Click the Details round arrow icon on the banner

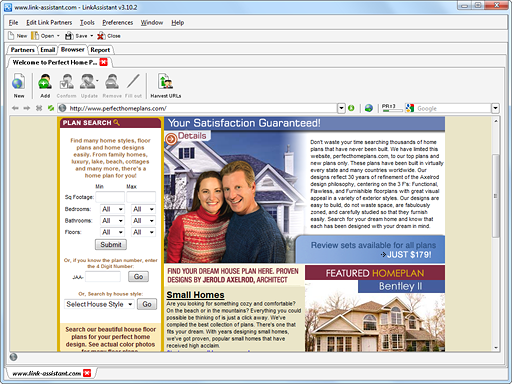[x=171, y=139]
